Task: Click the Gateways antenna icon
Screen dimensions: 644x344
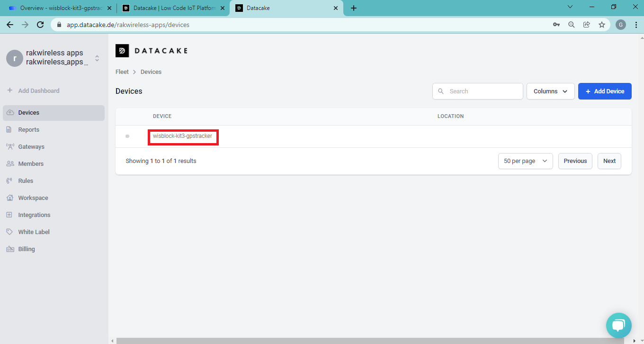Action: click(x=9, y=146)
